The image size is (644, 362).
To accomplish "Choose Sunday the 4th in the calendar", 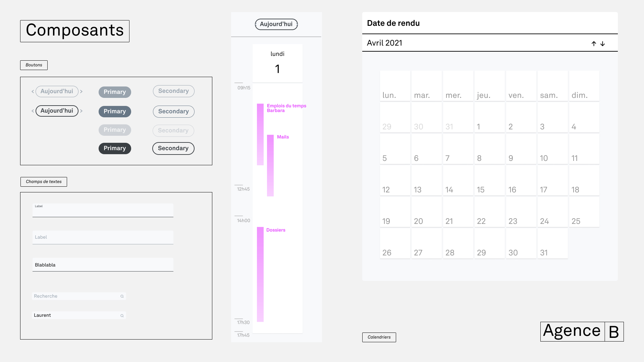I will [584, 118].
